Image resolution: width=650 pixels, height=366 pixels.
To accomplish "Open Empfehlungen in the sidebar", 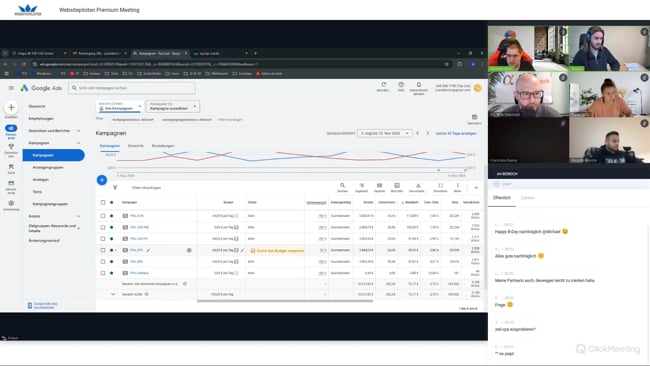I will (x=41, y=119).
